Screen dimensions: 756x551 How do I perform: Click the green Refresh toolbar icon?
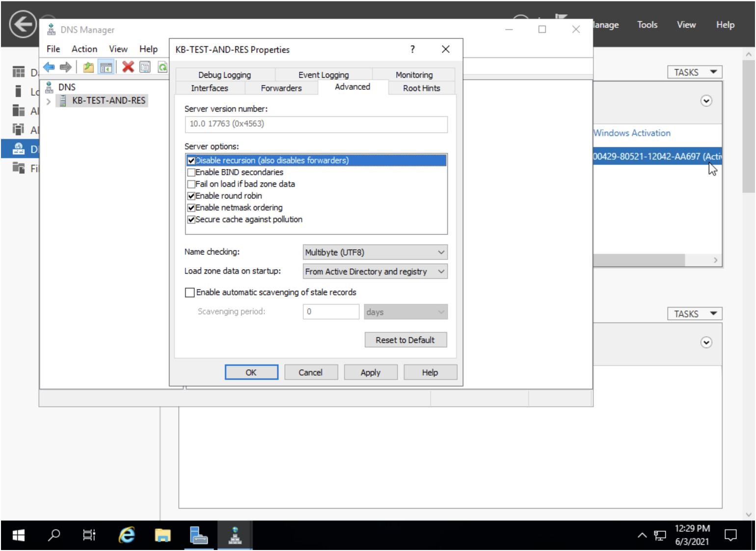(162, 67)
